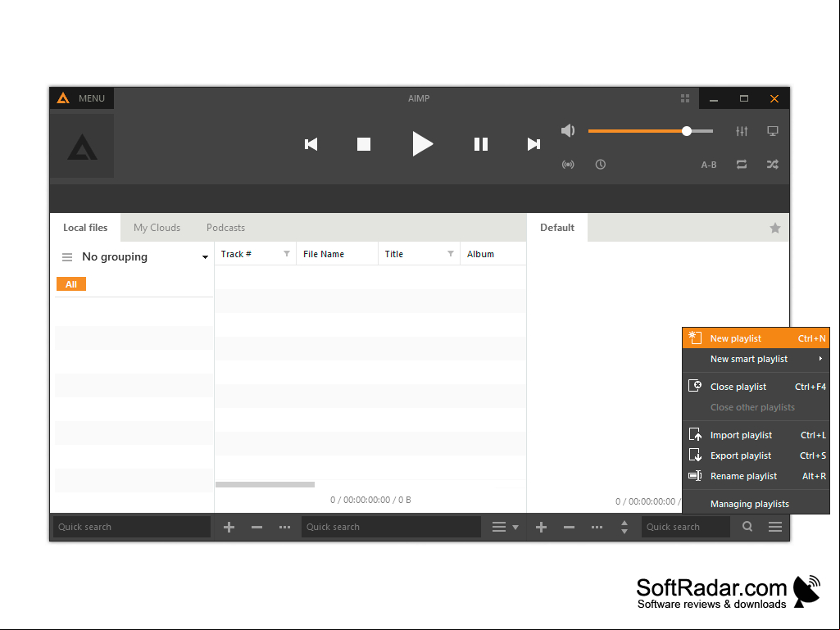
Task: Pause playback with the pause icon
Action: coord(480,144)
